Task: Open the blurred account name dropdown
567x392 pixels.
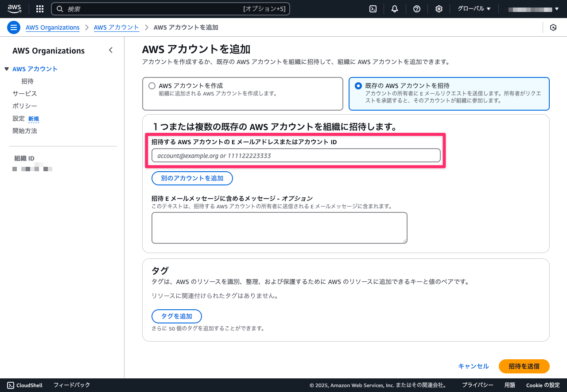Action: click(x=534, y=9)
